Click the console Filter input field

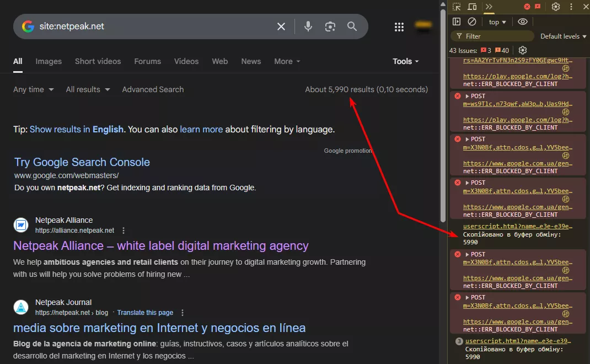492,36
